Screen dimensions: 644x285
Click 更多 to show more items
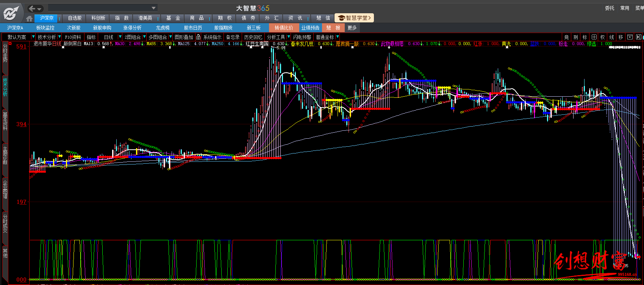tap(352, 28)
